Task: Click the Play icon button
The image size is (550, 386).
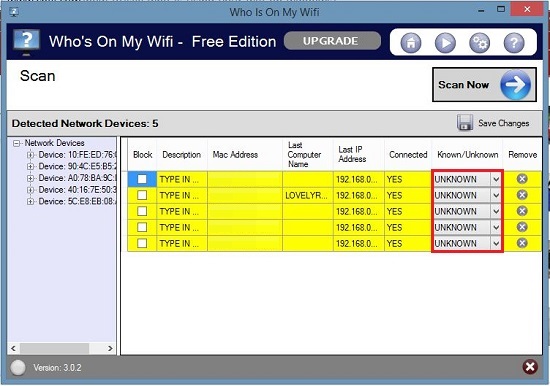Action: pyautogui.click(x=445, y=43)
